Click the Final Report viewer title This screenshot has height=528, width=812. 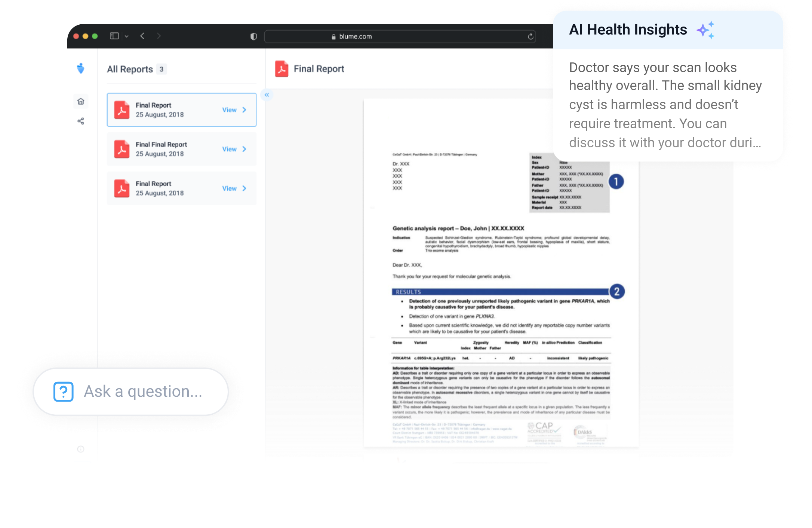(319, 69)
